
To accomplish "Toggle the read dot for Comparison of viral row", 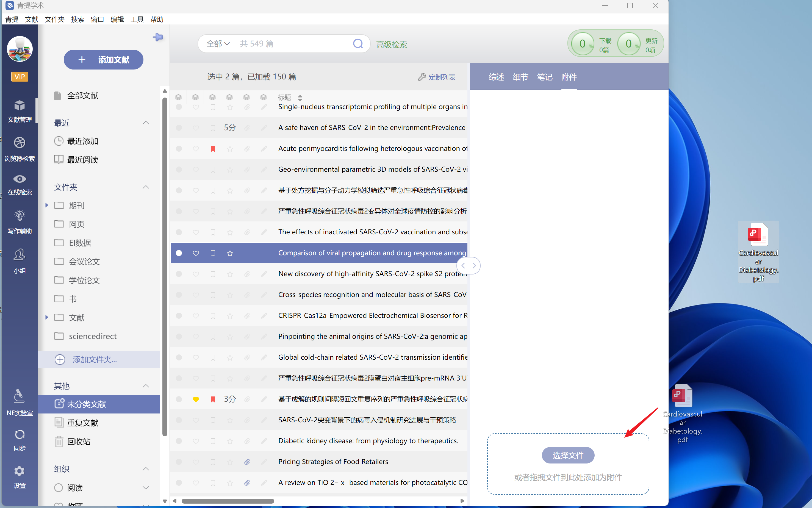I will click(x=179, y=253).
